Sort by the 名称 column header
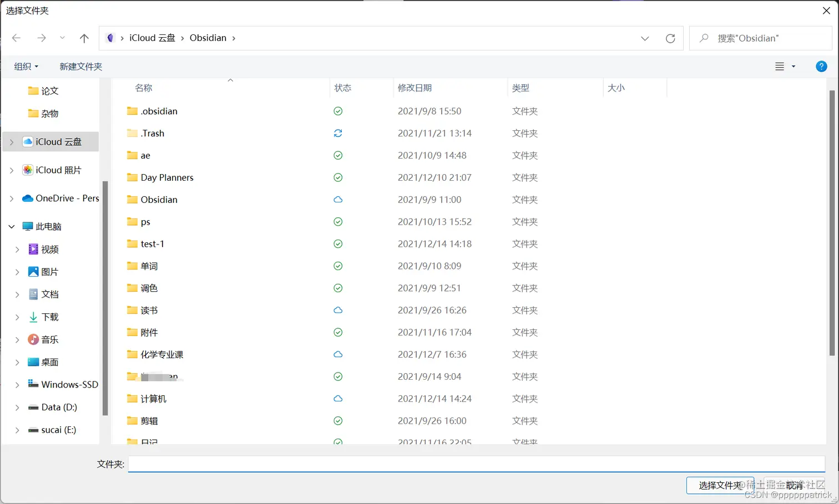This screenshot has height=504, width=839. (x=144, y=88)
